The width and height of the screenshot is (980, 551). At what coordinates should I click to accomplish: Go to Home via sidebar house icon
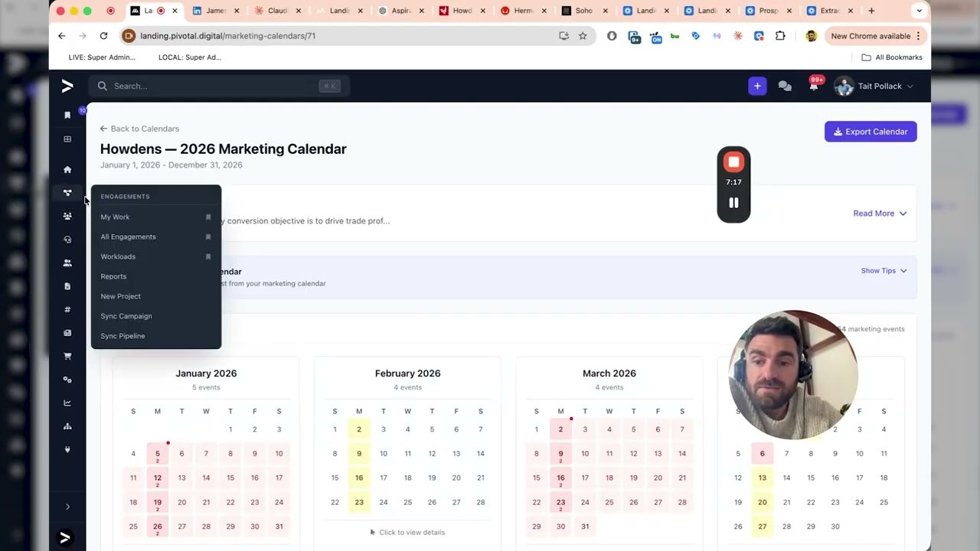(x=67, y=170)
